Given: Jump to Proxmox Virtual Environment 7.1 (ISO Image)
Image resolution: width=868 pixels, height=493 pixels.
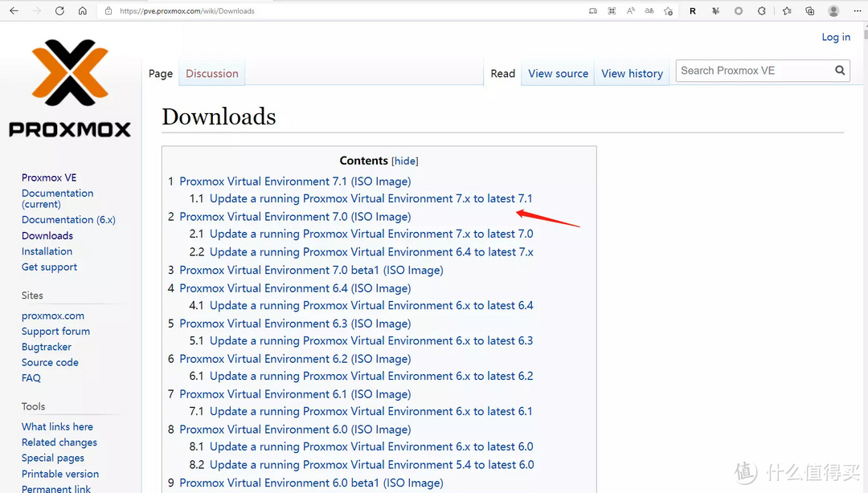Looking at the screenshot, I should point(295,181).
